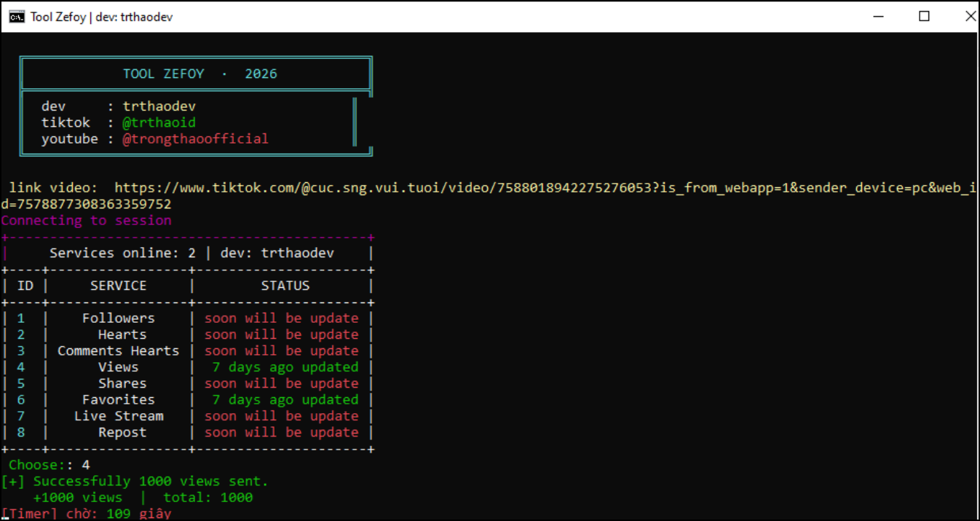The height and width of the screenshot is (521, 980).
Task: Click the Views service entry
Action: point(118,367)
